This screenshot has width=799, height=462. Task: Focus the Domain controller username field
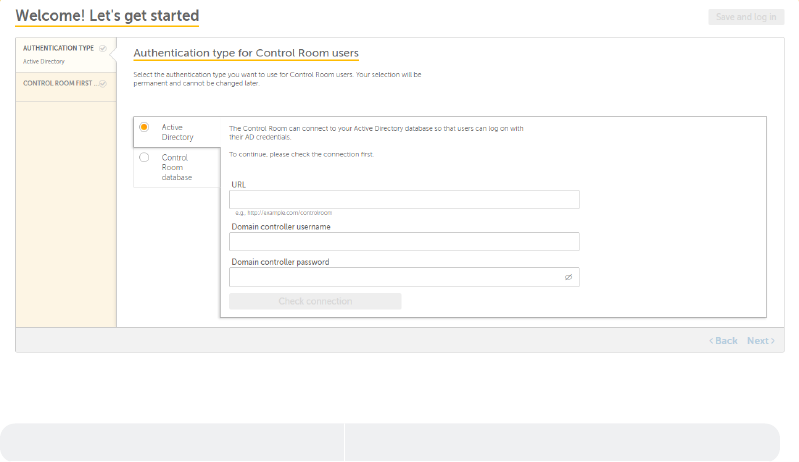[404, 242]
